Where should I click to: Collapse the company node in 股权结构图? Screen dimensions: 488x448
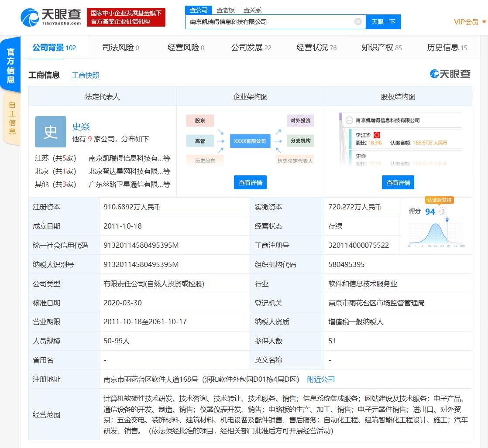click(x=349, y=119)
